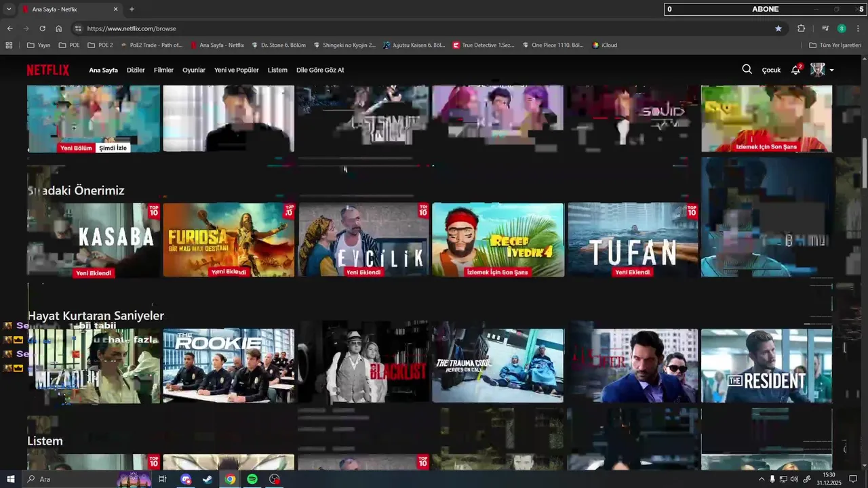Screen dimensions: 868x488
Task: Expand the profile menu caret
Action: point(831,70)
